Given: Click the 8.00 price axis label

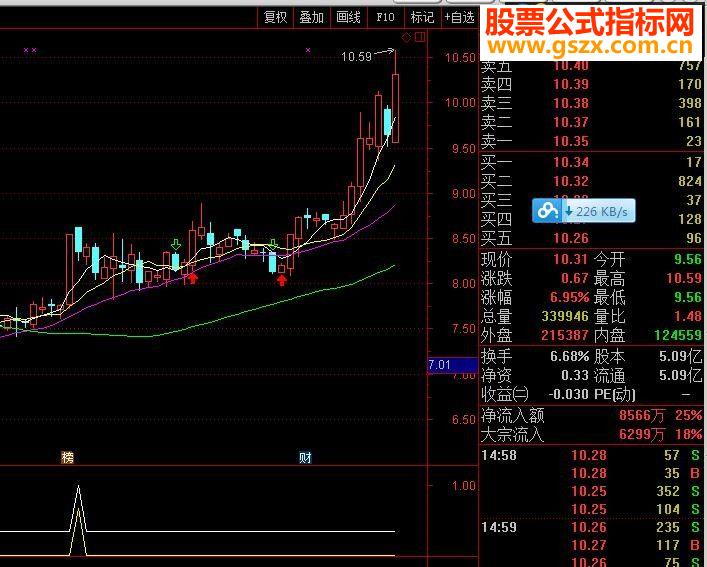Looking at the screenshot, I should [464, 284].
